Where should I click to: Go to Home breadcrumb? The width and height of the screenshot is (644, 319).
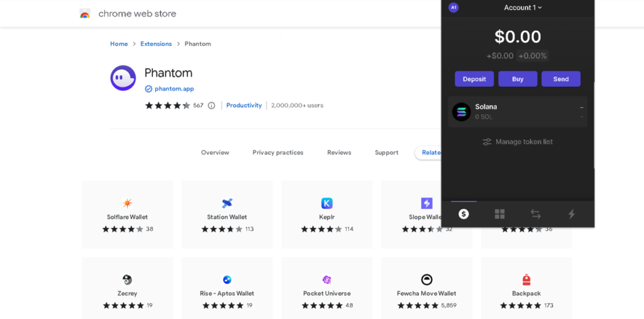coord(119,43)
